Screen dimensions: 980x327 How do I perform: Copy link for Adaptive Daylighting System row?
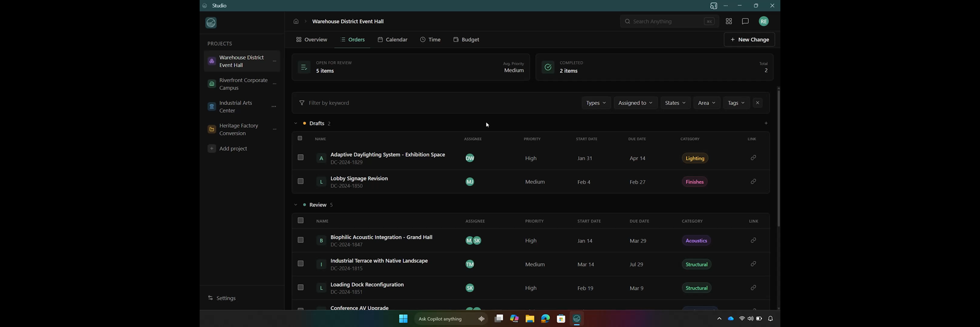[x=753, y=158]
